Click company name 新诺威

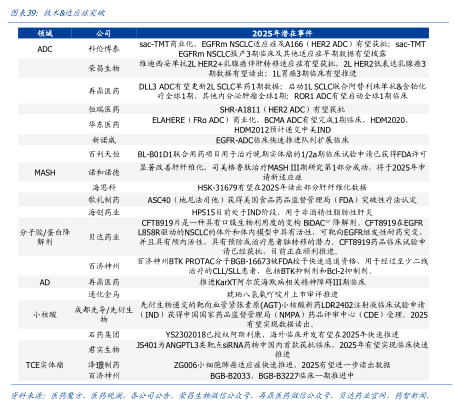click(104, 140)
